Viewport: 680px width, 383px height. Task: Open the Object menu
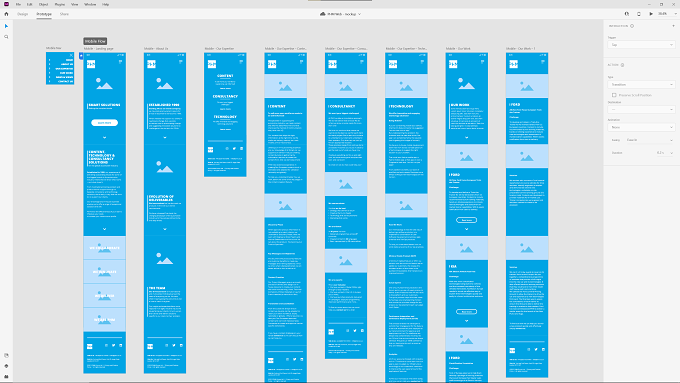(x=43, y=4)
